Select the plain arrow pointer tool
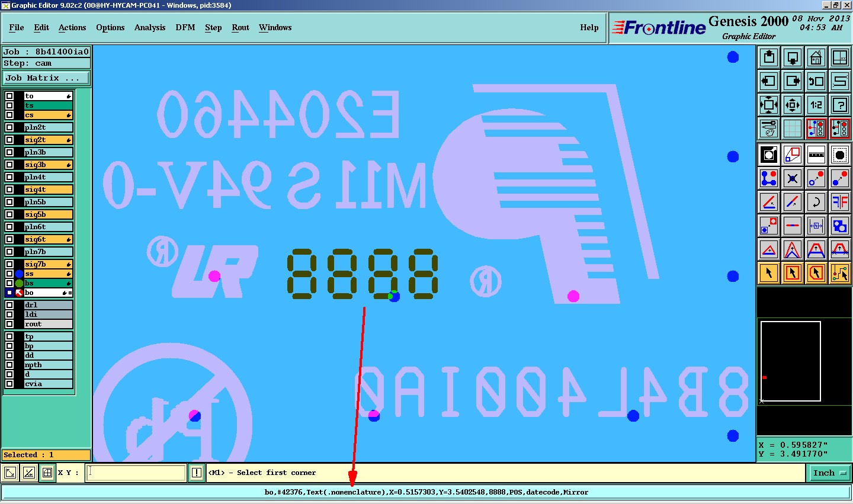 (x=769, y=273)
